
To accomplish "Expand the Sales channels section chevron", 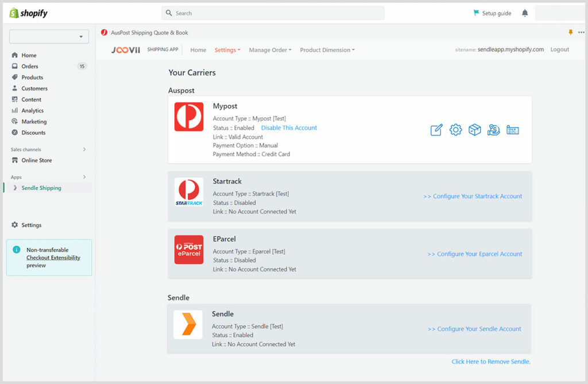I will coord(84,149).
